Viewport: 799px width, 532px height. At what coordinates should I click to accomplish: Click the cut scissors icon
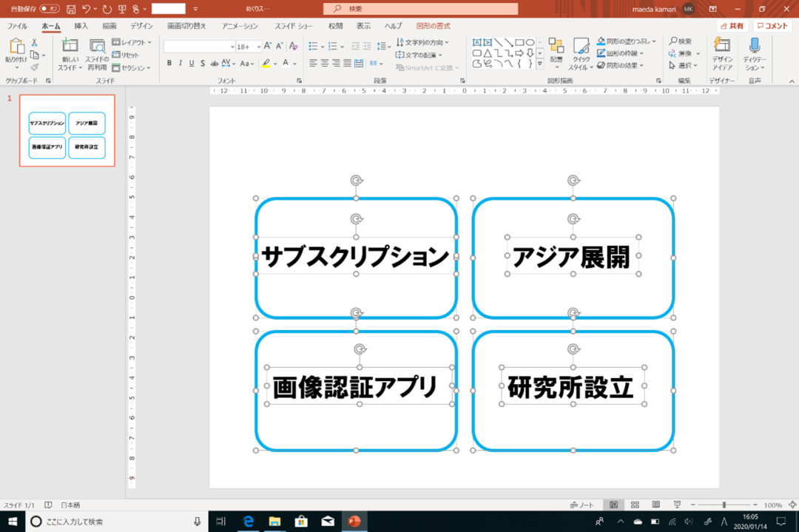tap(34, 43)
